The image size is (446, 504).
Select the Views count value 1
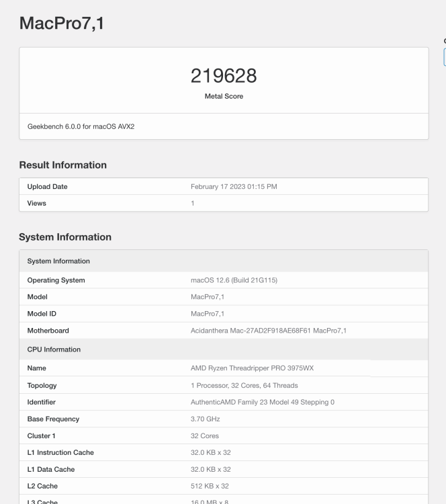pyautogui.click(x=193, y=203)
